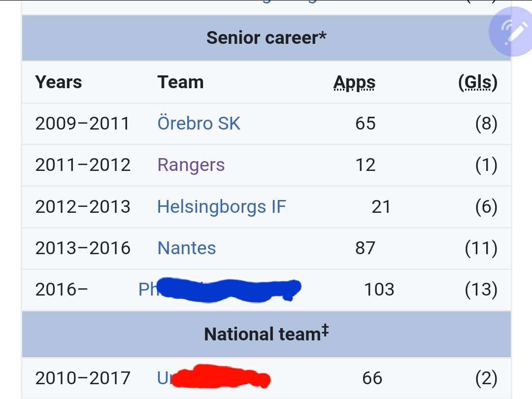This screenshot has width=532, height=399.
Task: Click the partially hidden 2016 team link
Action: (148, 290)
